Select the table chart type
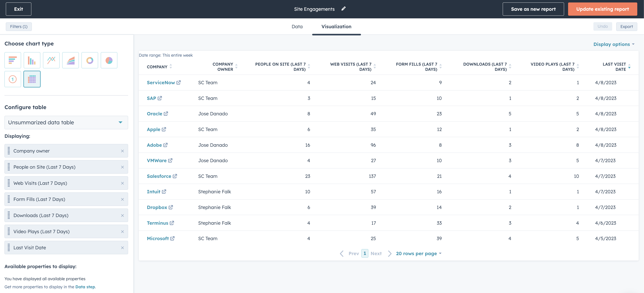 (32, 79)
